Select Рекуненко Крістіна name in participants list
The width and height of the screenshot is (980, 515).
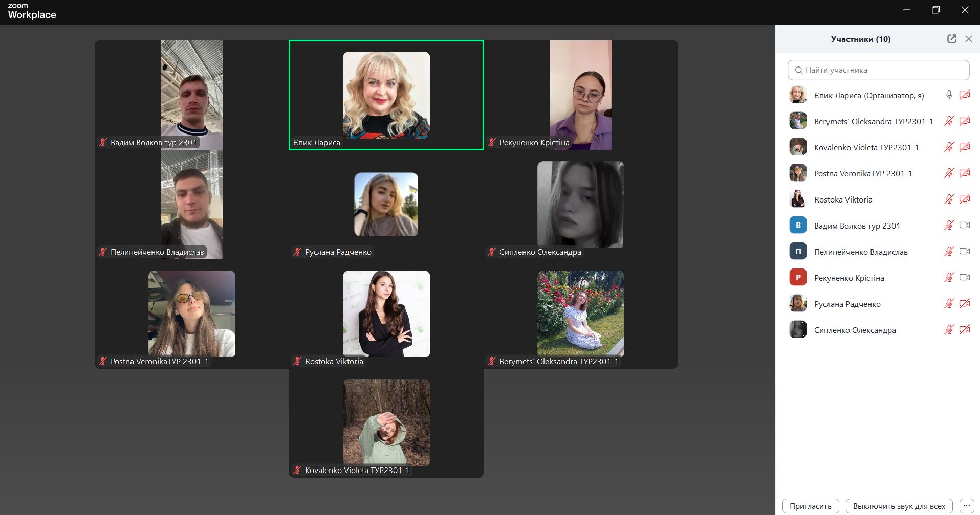(849, 278)
